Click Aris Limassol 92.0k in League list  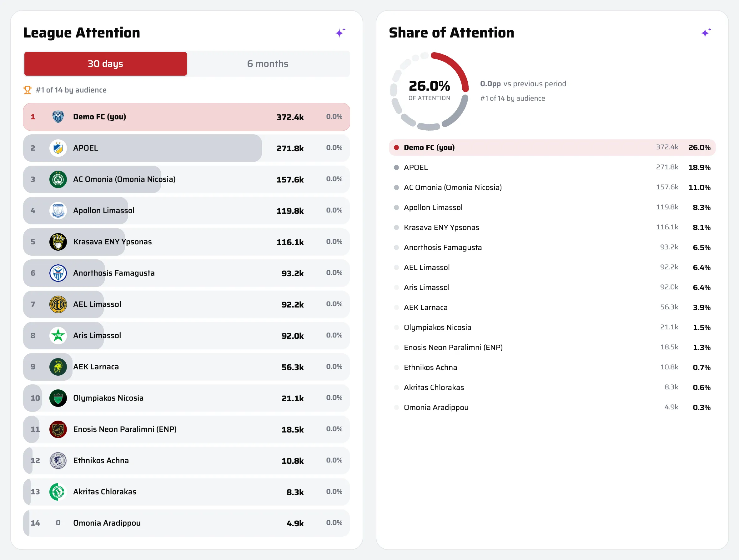(292, 336)
